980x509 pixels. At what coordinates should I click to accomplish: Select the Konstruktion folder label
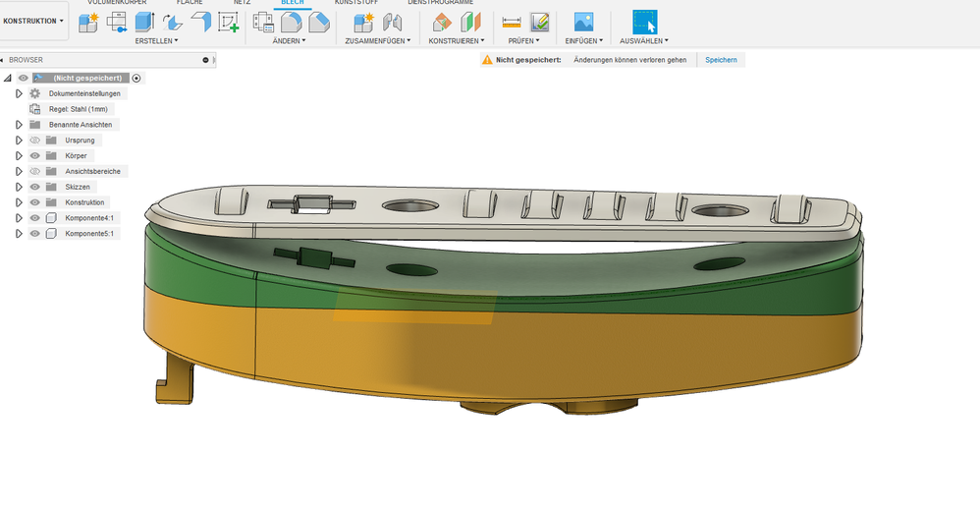click(84, 202)
